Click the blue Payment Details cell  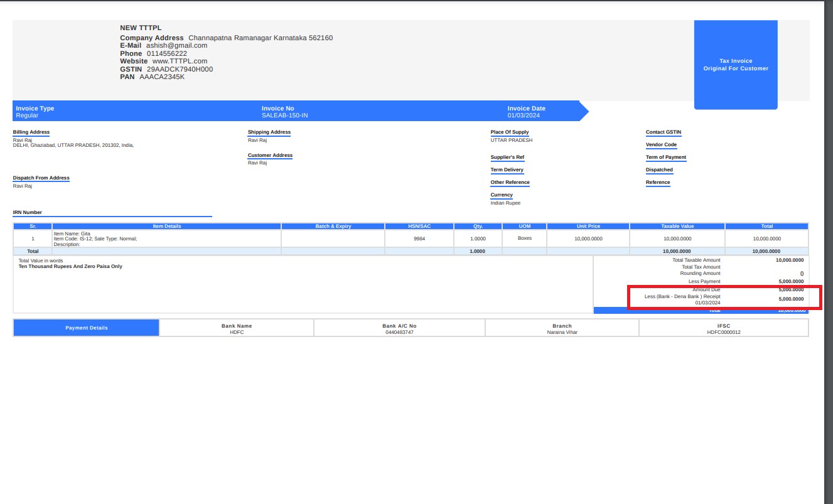[87, 328]
